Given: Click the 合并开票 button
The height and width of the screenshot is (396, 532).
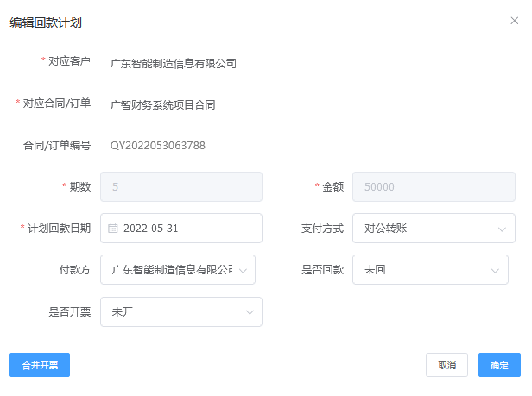Looking at the screenshot, I should [40, 365].
